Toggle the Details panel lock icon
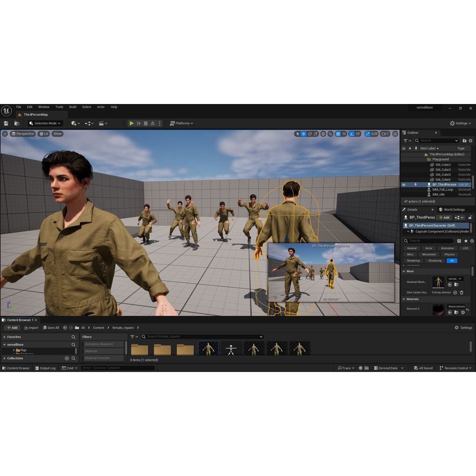476x476 pixels. click(x=470, y=217)
